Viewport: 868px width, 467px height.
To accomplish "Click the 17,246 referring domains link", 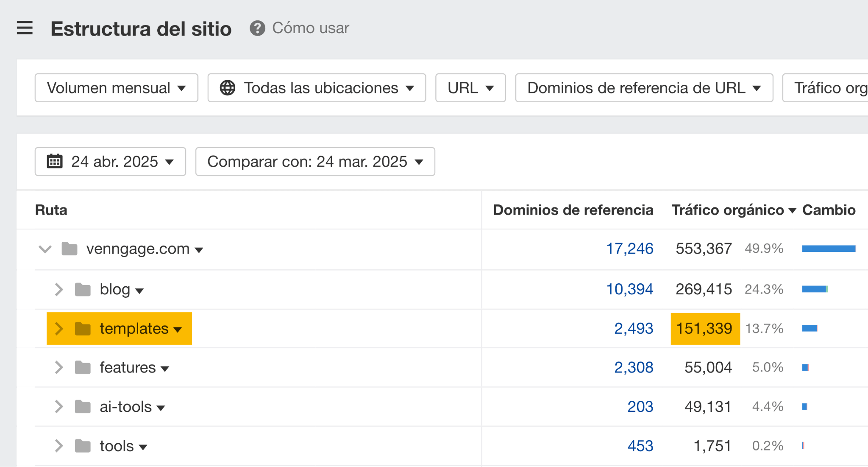I will coord(630,249).
